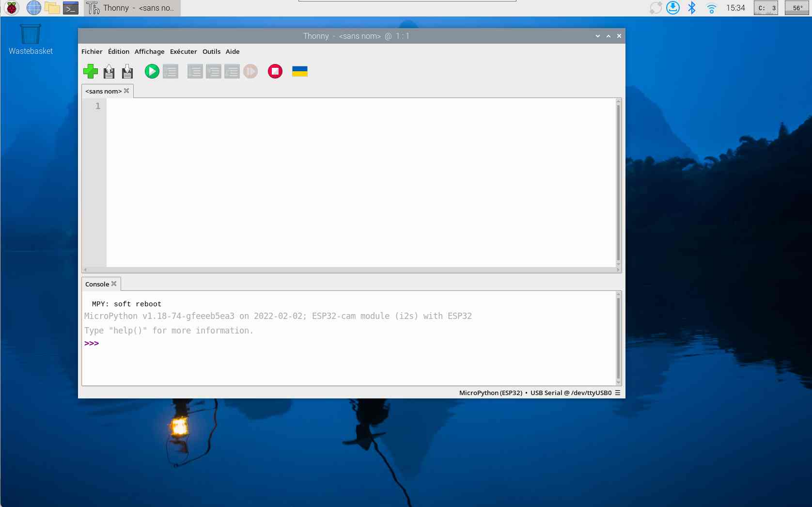The image size is (812, 507).
Task: Select the Console tab
Action: (97, 284)
